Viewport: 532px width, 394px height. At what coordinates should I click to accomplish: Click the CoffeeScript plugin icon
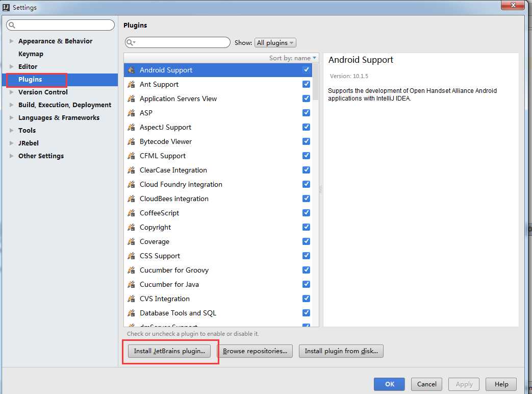131,213
